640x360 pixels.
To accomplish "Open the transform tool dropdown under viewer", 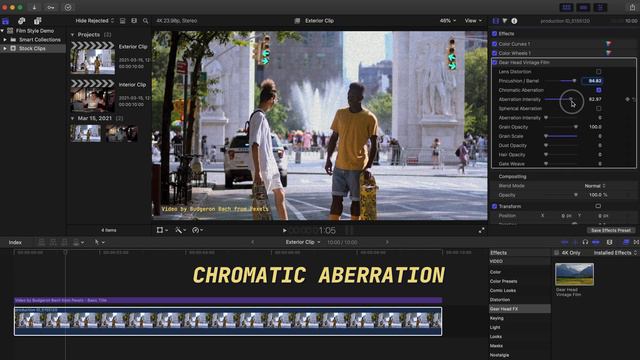I will [x=162, y=231].
